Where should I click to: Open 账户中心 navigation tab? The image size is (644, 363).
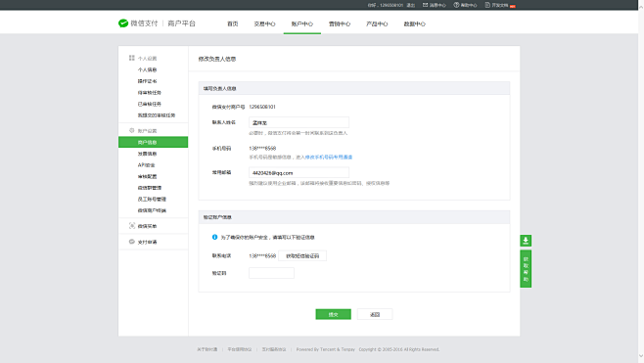pos(301,23)
